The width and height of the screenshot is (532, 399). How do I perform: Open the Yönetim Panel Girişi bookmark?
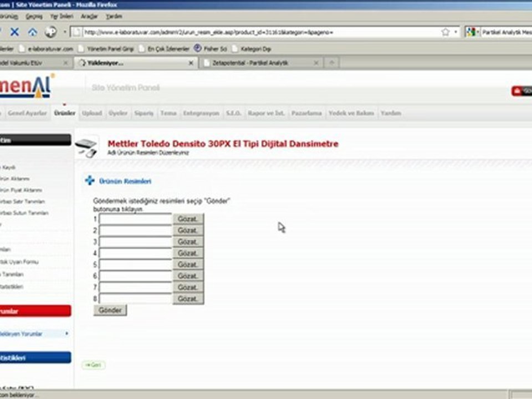(106, 49)
